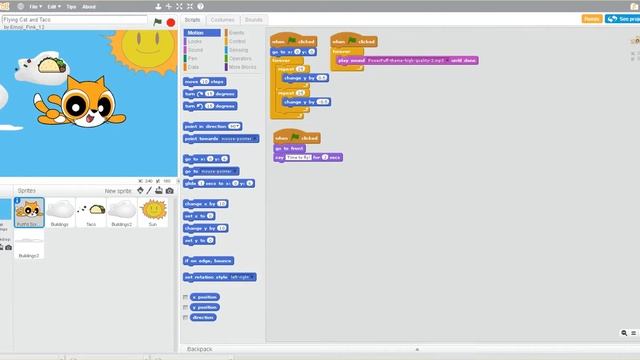Open block help question mark icon
Viewport: 640px width, 360px height.
200,7
